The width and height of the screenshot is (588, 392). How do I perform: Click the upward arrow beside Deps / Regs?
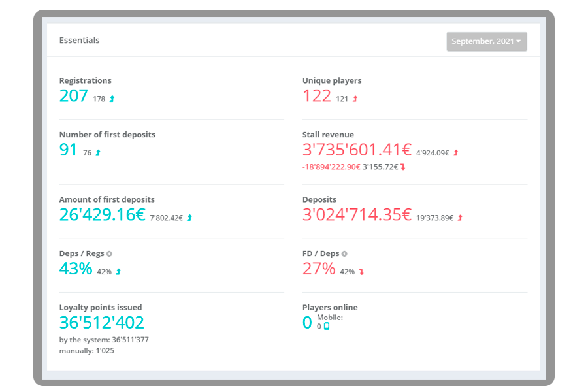[x=118, y=270]
